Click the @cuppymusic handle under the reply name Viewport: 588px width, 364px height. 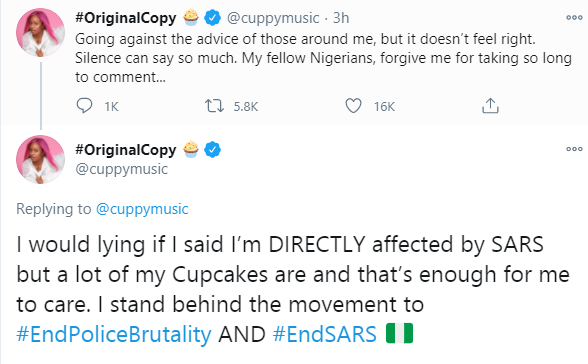[x=122, y=169]
